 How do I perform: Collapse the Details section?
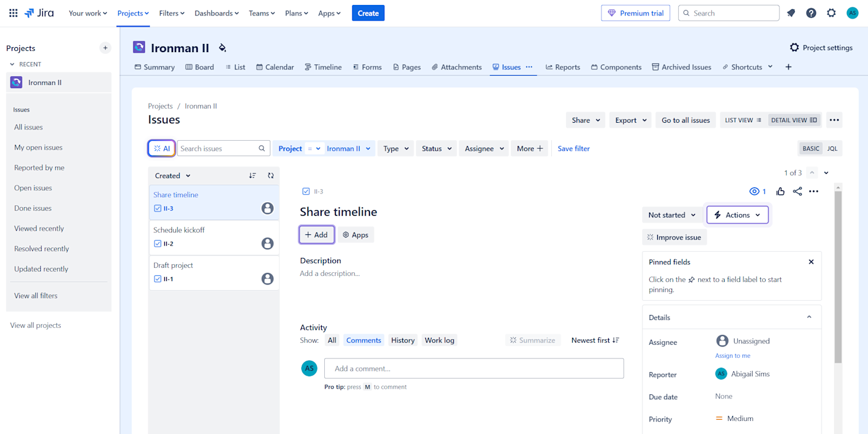[809, 317]
